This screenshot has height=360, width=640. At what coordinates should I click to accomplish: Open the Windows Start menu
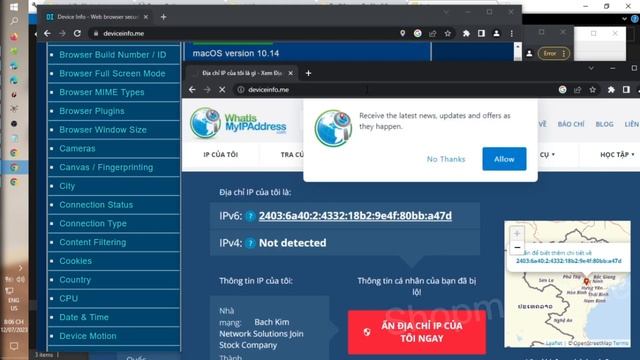pos(13,7)
